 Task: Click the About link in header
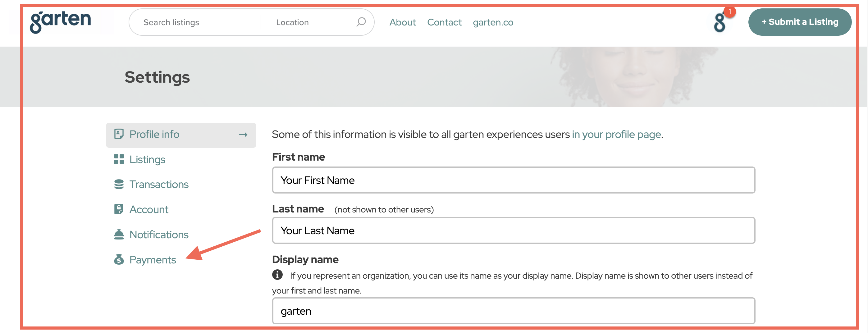403,22
